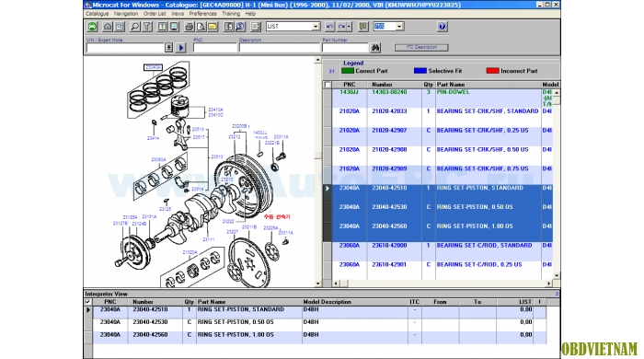The height and width of the screenshot is (359, 644).
Task: Select RING SET-PISTON, 0.50 OS in parts list
Action: point(442,214)
